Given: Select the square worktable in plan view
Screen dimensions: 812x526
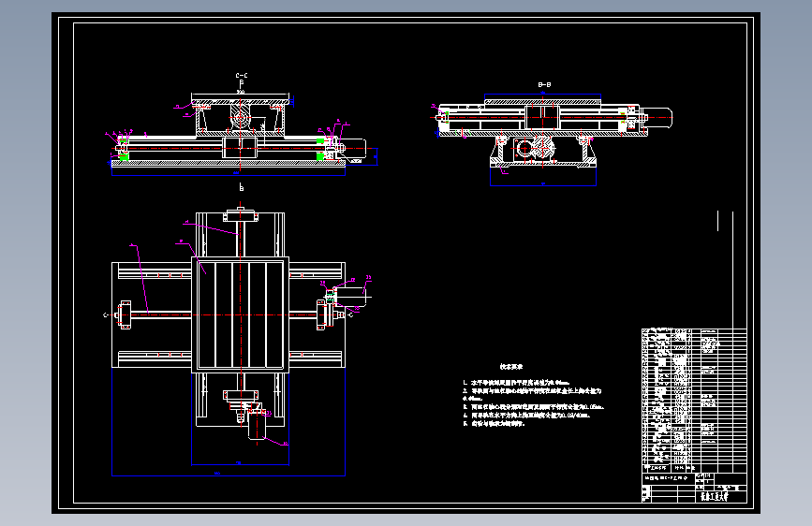Looking at the screenshot, I should tap(241, 314).
